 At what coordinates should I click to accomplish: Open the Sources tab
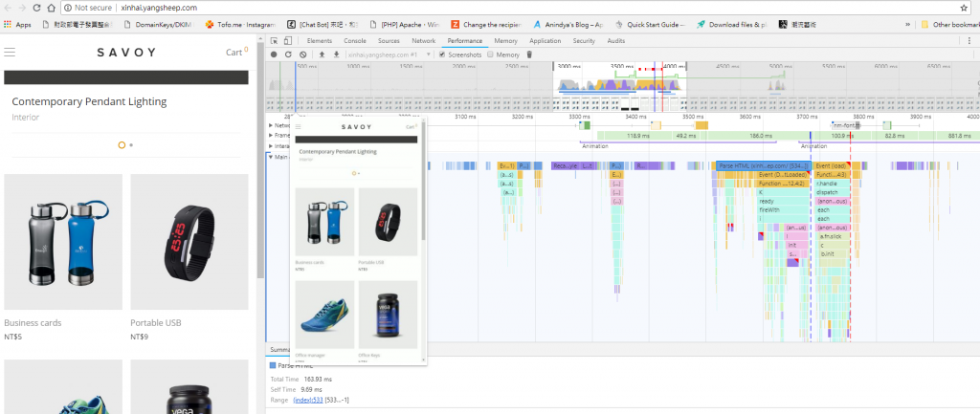[x=389, y=40]
